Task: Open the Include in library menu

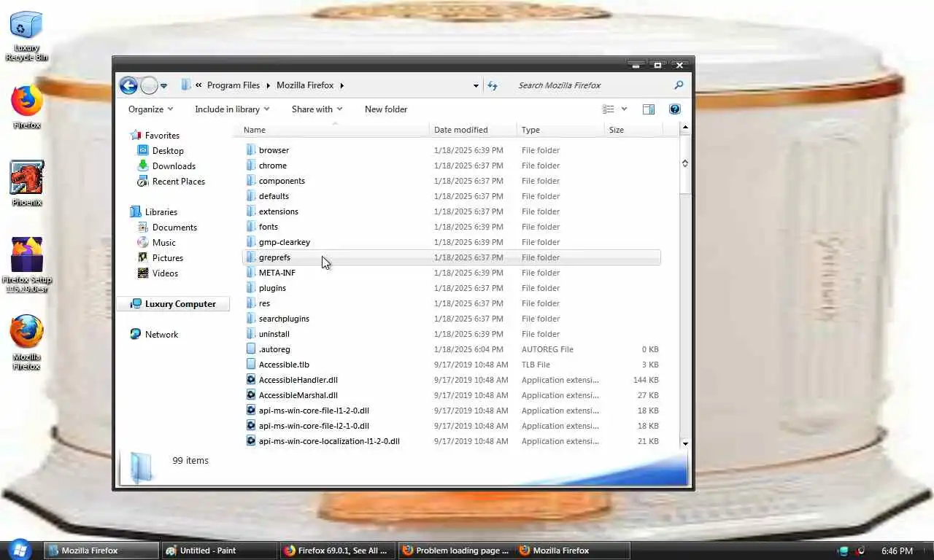Action: 232,109
